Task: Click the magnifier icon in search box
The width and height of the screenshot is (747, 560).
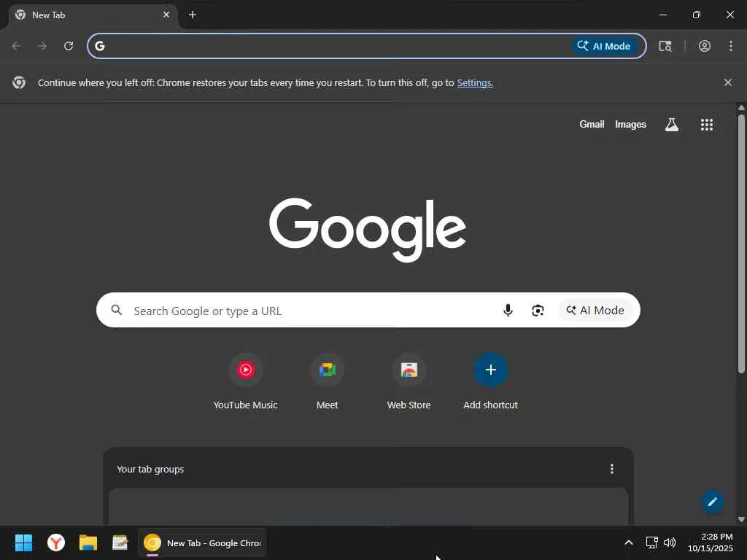Action: (116, 311)
